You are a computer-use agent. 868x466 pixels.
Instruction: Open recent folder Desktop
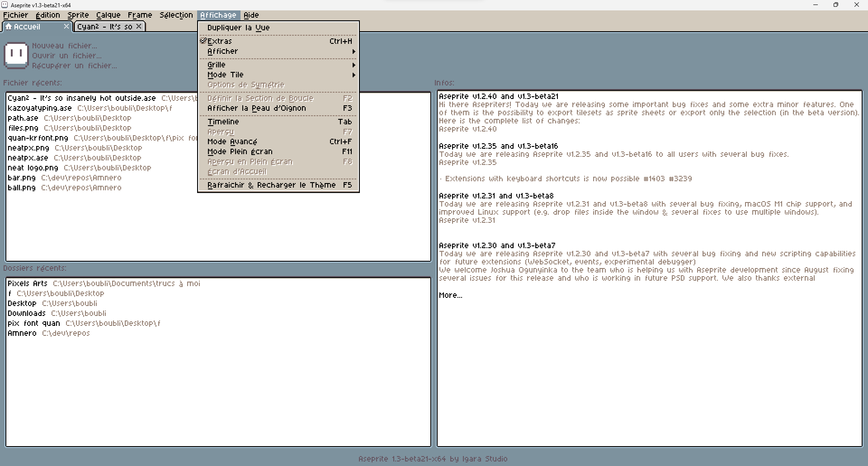pos(218,303)
